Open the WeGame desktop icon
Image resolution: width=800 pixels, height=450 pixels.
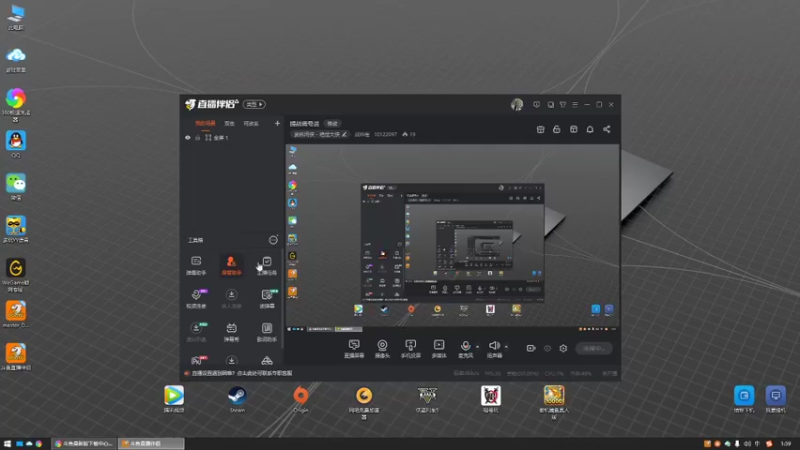click(16, 275)
